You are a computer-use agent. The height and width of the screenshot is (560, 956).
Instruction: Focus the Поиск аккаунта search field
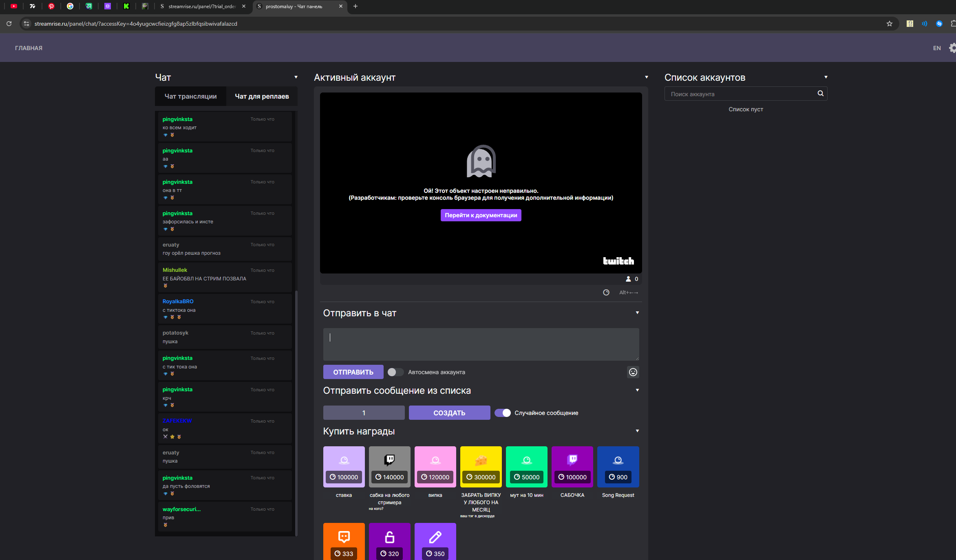point(740,94)
